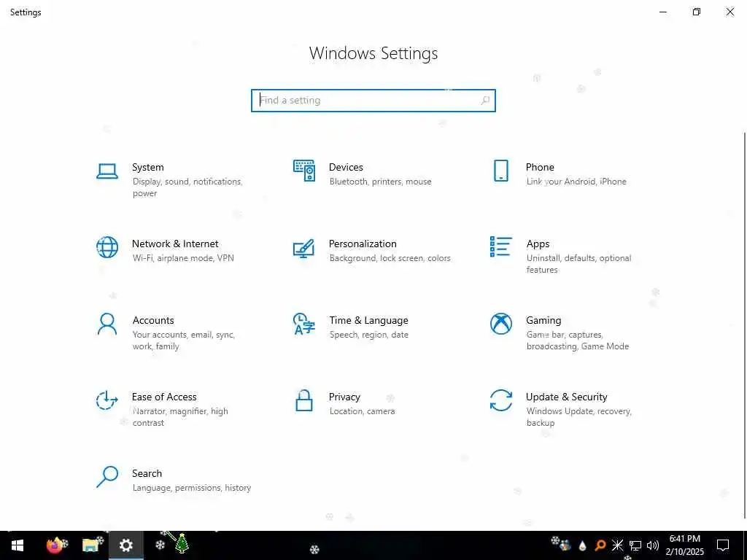Open the Phone icon

click(500, 171)
